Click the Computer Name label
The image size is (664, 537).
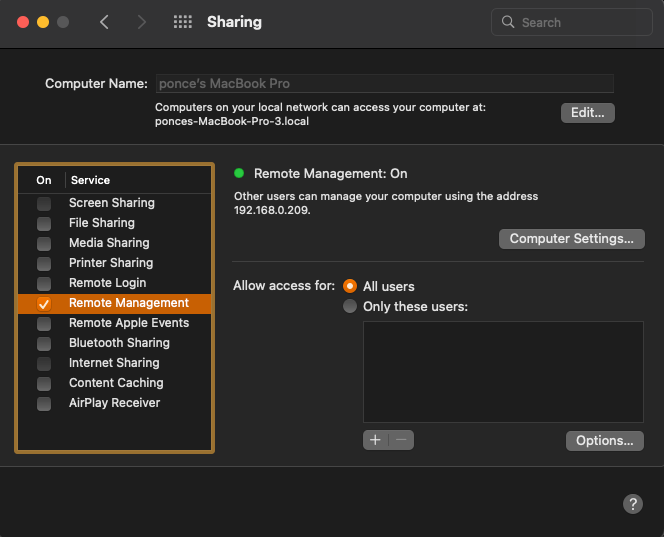coord(96,83)
